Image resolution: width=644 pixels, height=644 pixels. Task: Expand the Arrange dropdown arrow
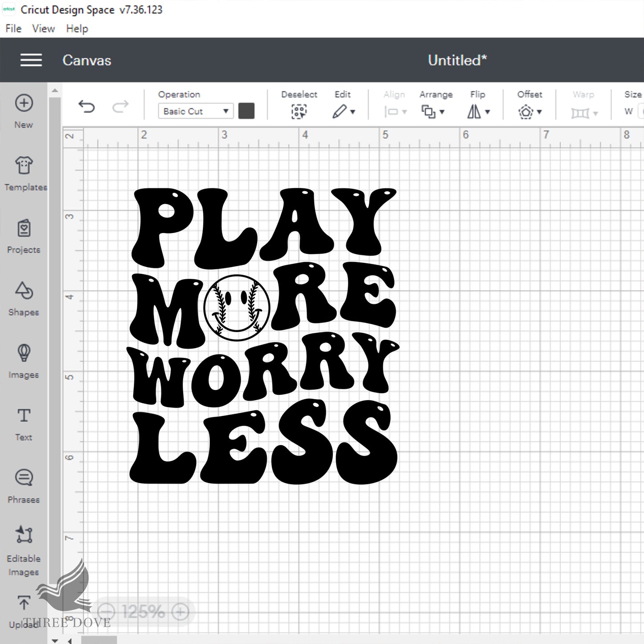click(442, 112)
